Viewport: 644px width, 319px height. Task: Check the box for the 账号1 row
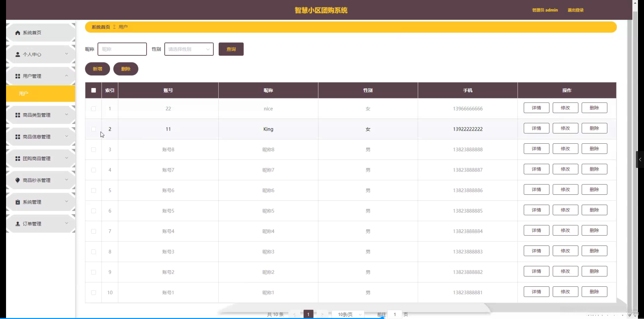click(94, 293)
